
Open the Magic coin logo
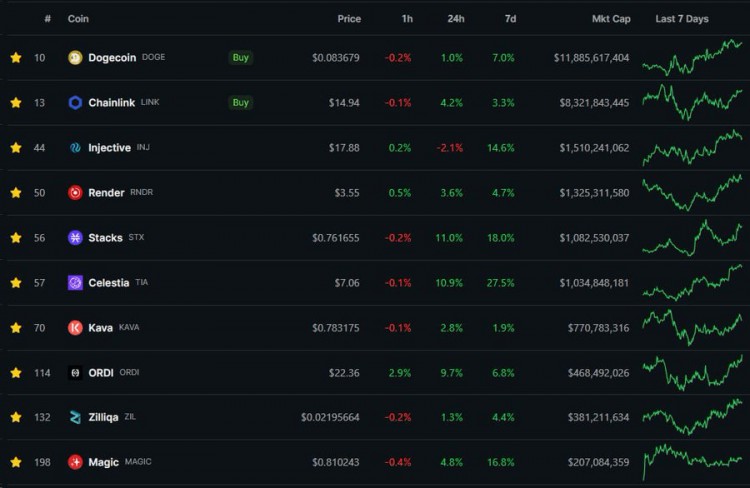75,462
